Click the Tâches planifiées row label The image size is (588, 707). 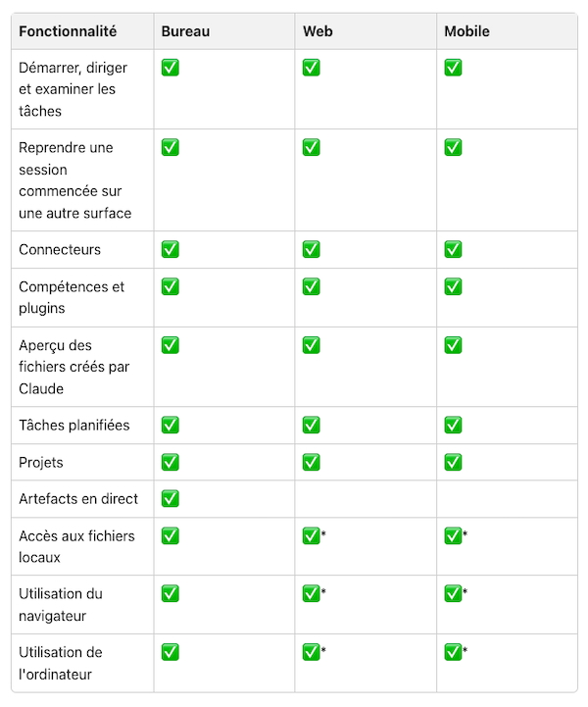73,425
